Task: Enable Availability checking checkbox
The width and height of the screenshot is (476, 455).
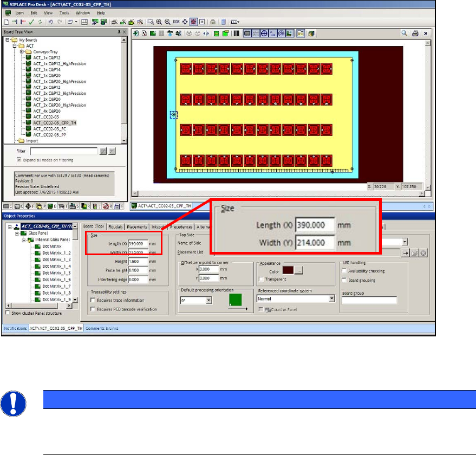Action: [344, 271]
